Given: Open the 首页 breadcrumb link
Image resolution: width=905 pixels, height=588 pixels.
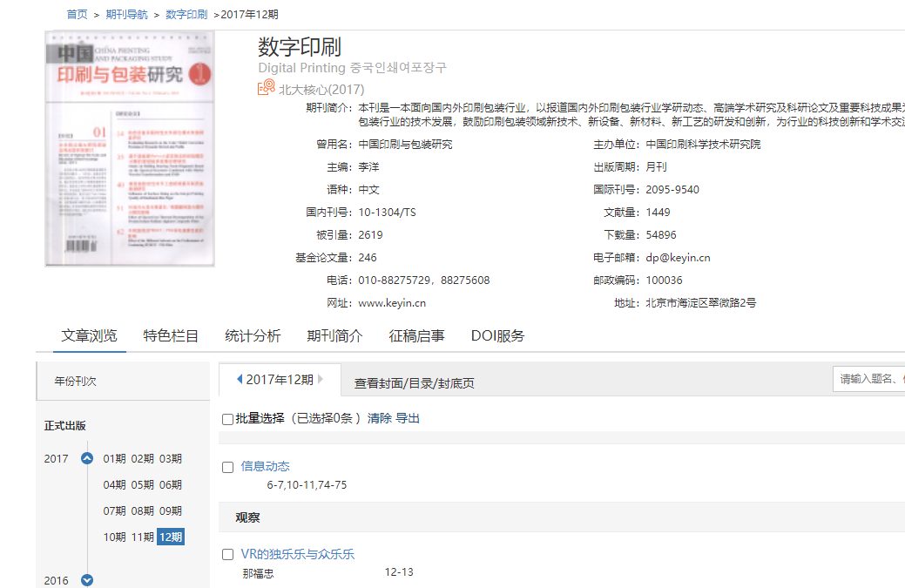Looking at the screenshot, I should tap(77, 15).
